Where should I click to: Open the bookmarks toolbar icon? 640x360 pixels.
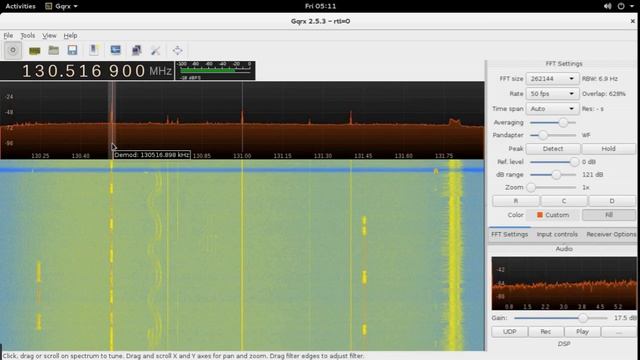click(94, 50)
